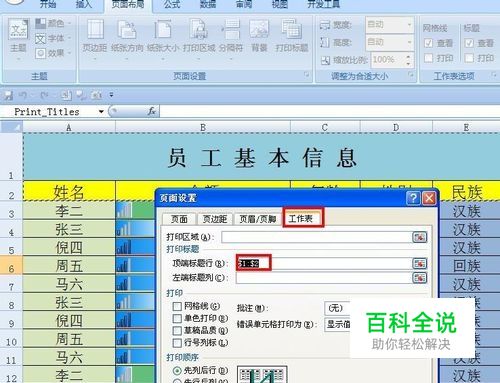Enable the 单色打印(B) checkbox
500x383 pixels.
pos(177,318)
